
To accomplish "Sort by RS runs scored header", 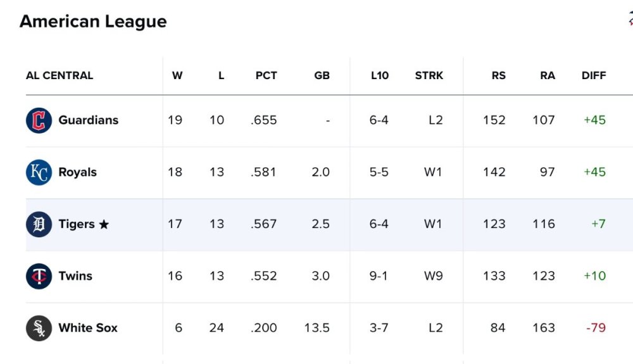I will pyautogui.click(x=499, y=75).
